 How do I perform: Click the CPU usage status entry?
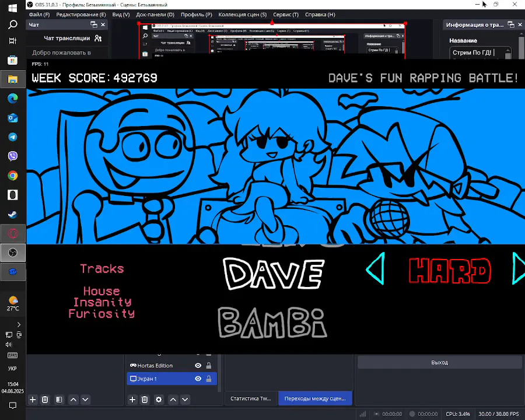point(458,414)
